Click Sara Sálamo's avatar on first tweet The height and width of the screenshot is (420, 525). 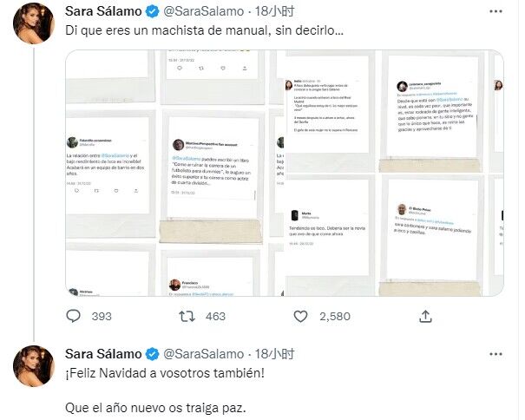click(x=34, y=23)
